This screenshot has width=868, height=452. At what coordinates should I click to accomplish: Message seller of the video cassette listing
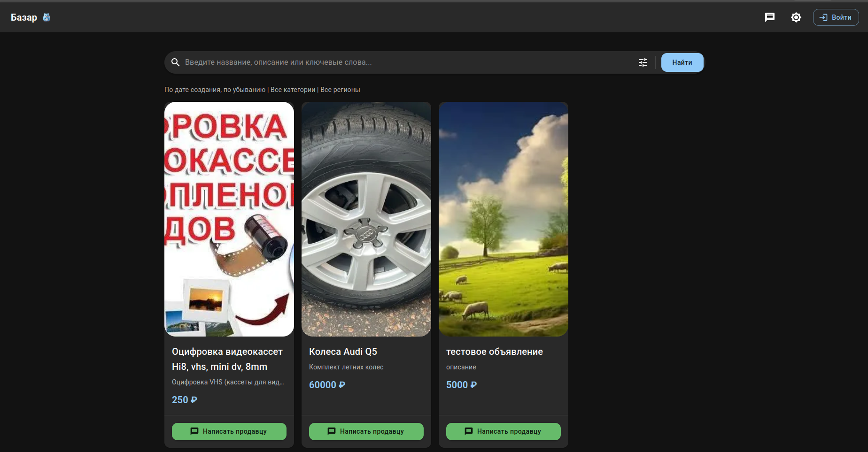(x=229, y=431)
